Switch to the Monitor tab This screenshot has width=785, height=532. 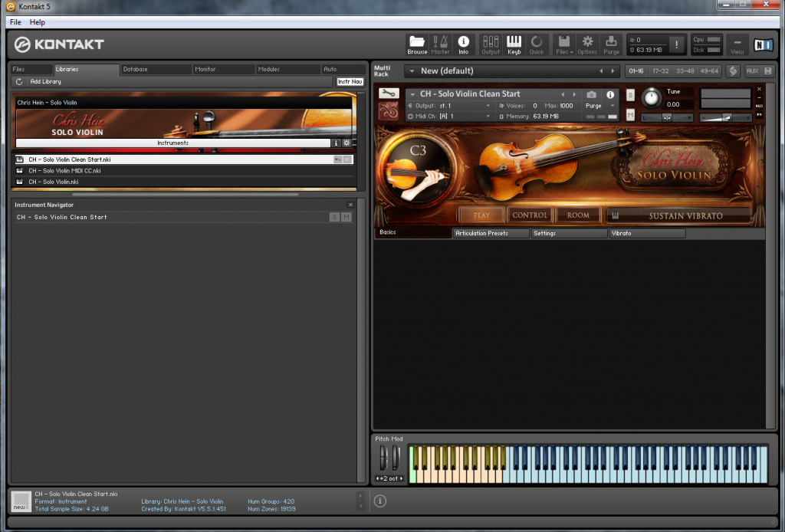point(224,69)
